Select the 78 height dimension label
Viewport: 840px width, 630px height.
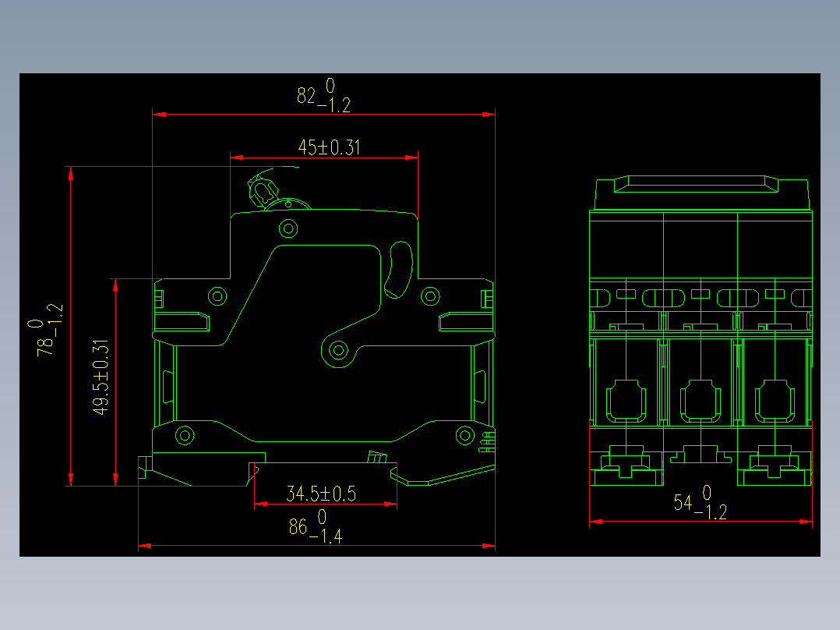(x=45, y=330)
